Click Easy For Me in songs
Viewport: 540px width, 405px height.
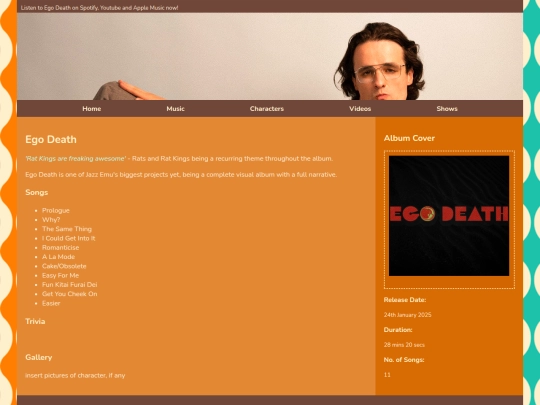click(x=61, y=276)
